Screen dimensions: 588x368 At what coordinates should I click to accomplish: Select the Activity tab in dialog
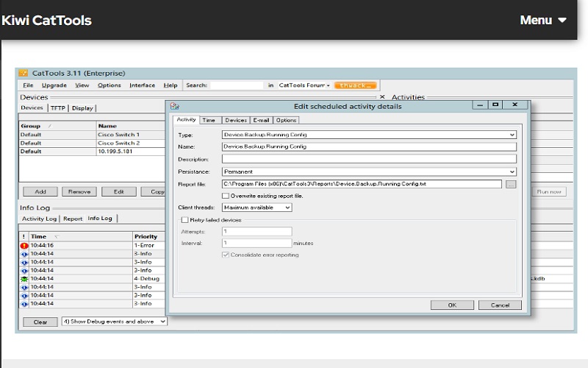(x=186, y=119)
